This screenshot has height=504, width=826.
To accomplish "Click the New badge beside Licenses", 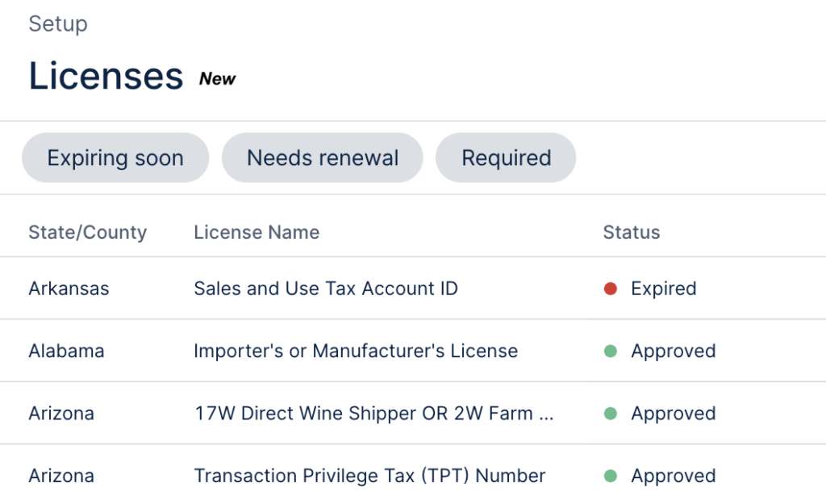I will pyautogui.click(x=218, y=79).
